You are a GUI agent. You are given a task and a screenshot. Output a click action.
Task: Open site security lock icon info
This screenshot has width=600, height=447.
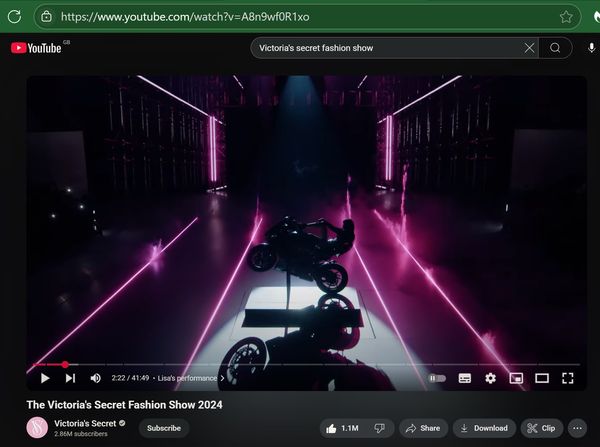[x=46, y=16]
